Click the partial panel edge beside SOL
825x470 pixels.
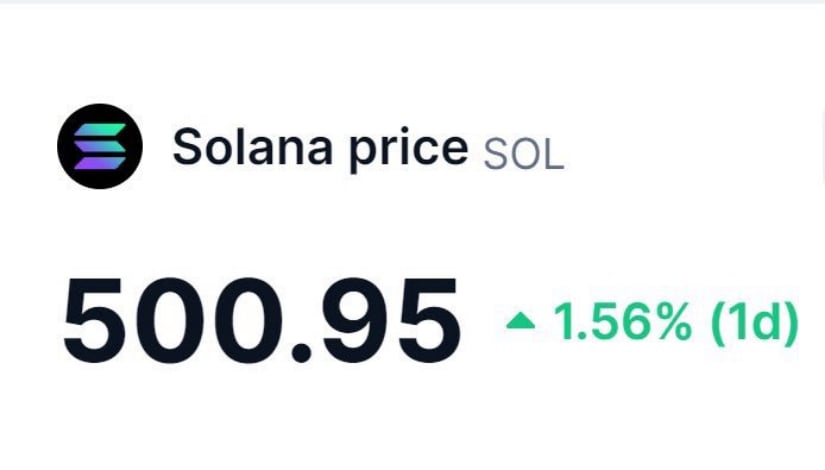click(x=822, y=146)
